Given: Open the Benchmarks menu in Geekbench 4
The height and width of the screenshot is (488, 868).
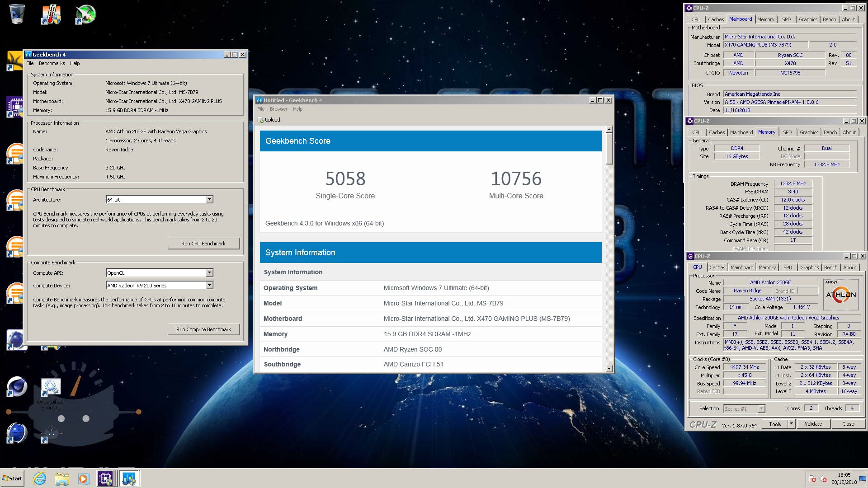Looking at the screenshot, I should pos(52,63).
